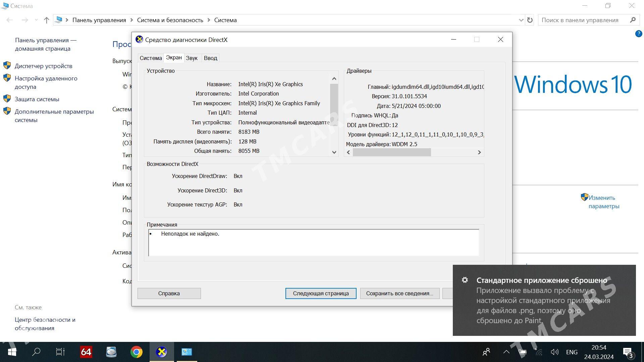Open the Wi-Fi network tray icon
This screenshot has height=362, width=644.
538,352
